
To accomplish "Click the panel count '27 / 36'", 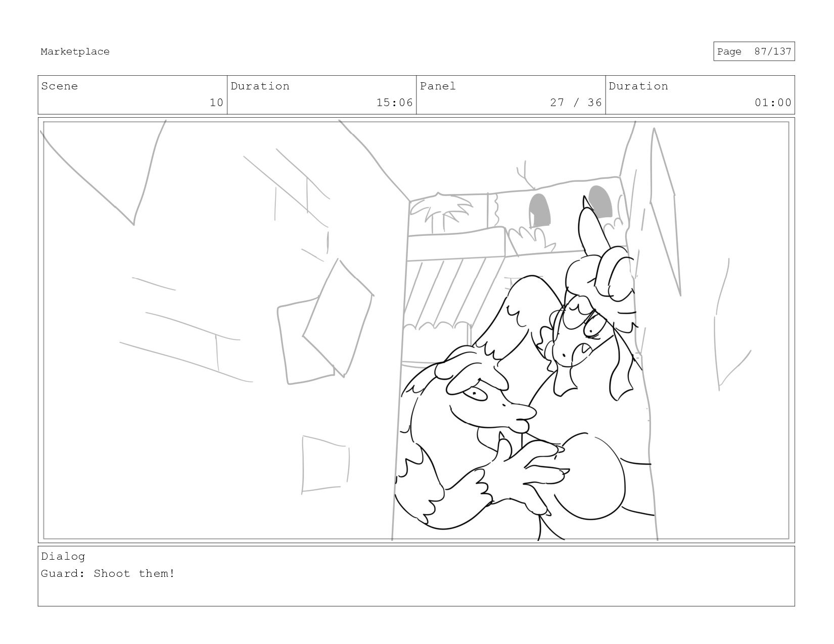I will pyautogui.click(x=576, y=103).
